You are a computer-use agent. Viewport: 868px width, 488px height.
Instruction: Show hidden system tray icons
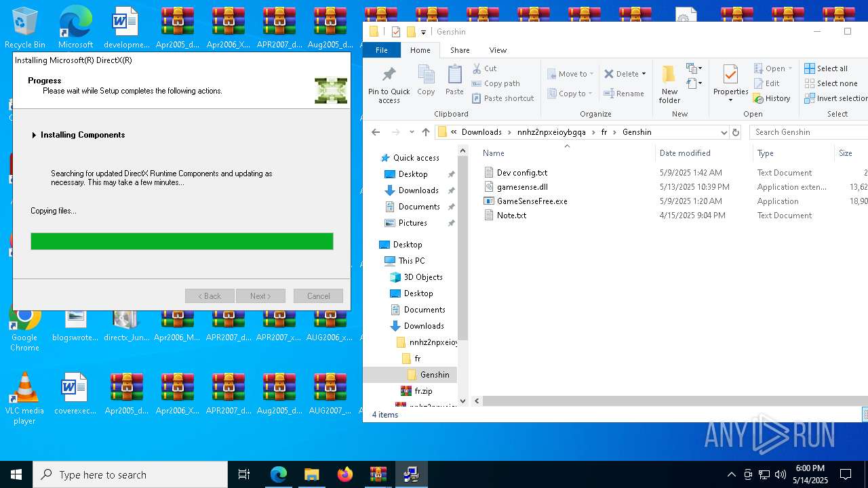pos(731,474)
